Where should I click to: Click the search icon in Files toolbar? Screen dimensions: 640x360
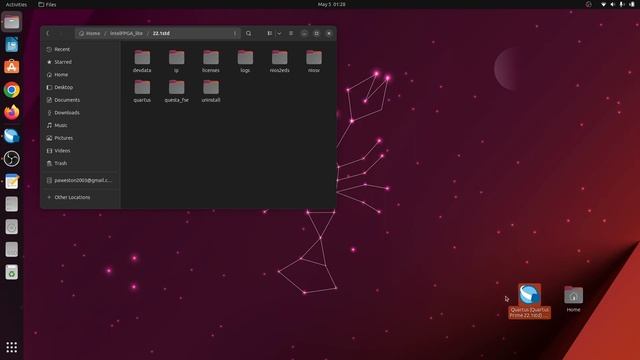click(249, 33)
